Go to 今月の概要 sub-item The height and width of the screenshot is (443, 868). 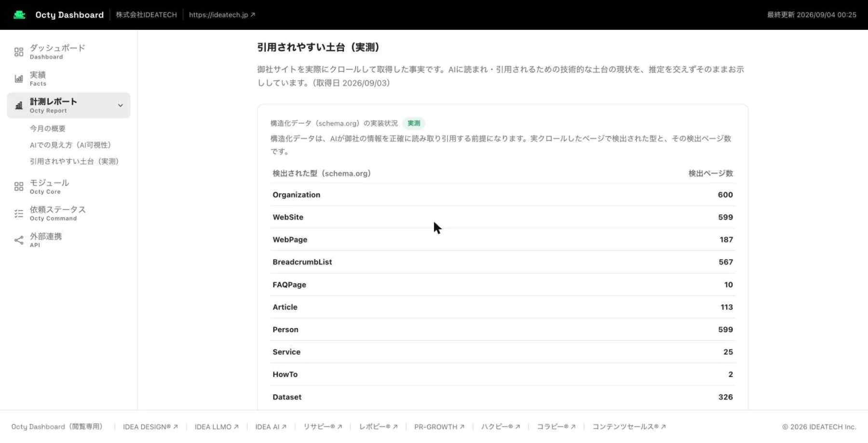pos(48,128)
